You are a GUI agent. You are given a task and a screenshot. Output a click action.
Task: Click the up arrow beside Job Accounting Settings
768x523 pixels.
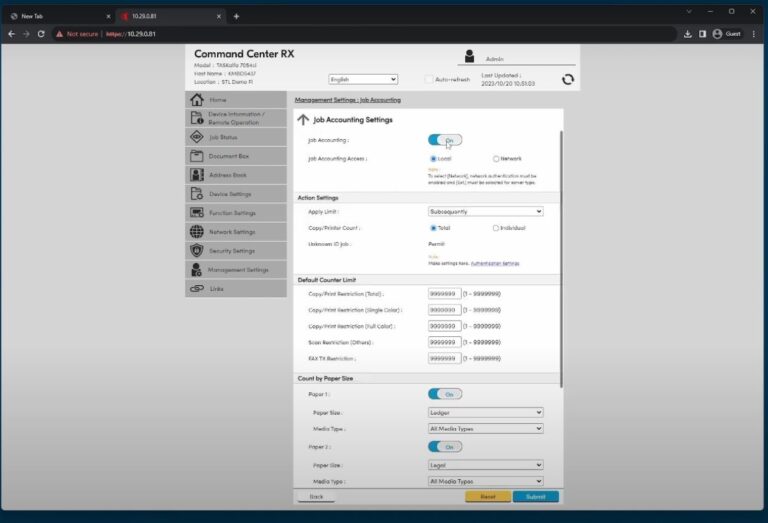click(x=303, y=119)
